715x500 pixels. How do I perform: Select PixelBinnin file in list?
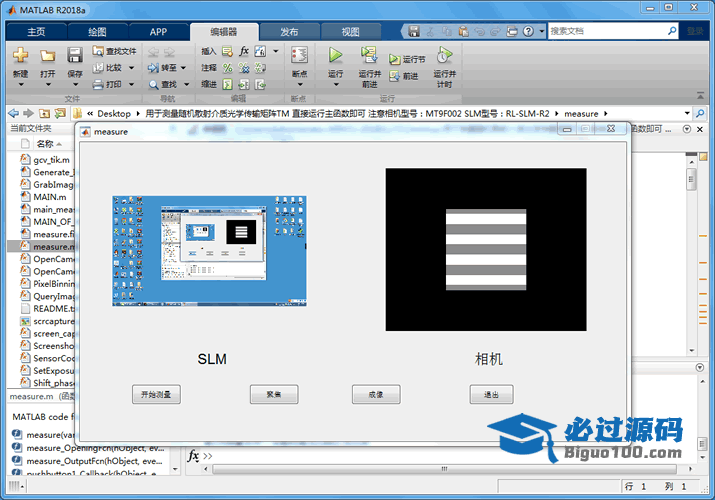47,284
